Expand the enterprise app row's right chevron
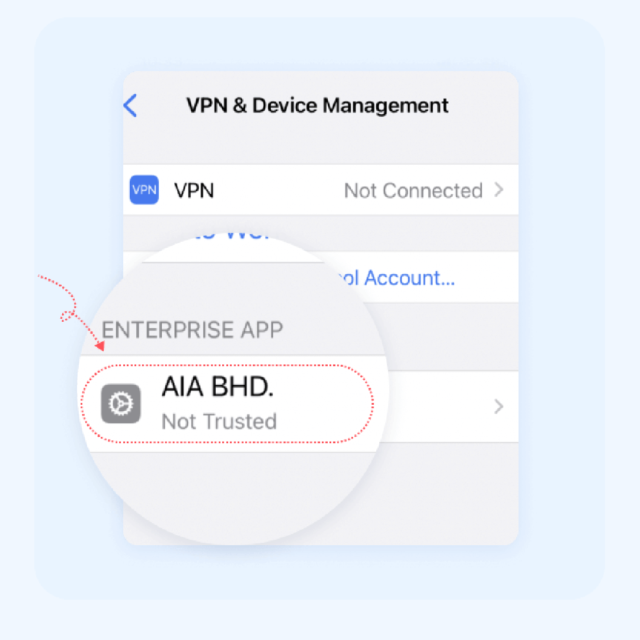Viewport: 640px width, 640px height. (498, 407)
